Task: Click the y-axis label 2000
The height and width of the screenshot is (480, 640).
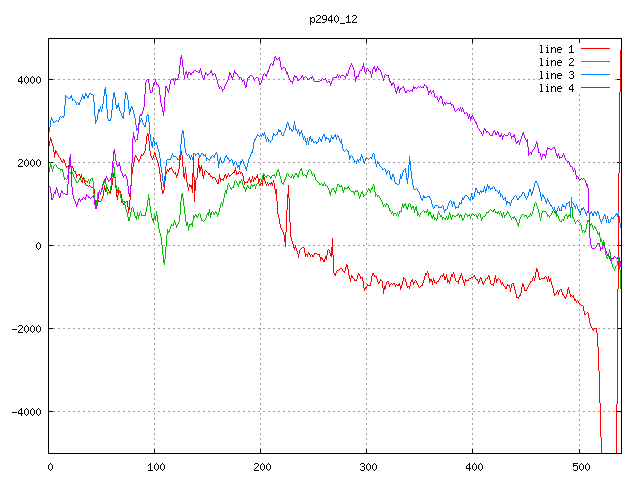Action: click(29, 163)
